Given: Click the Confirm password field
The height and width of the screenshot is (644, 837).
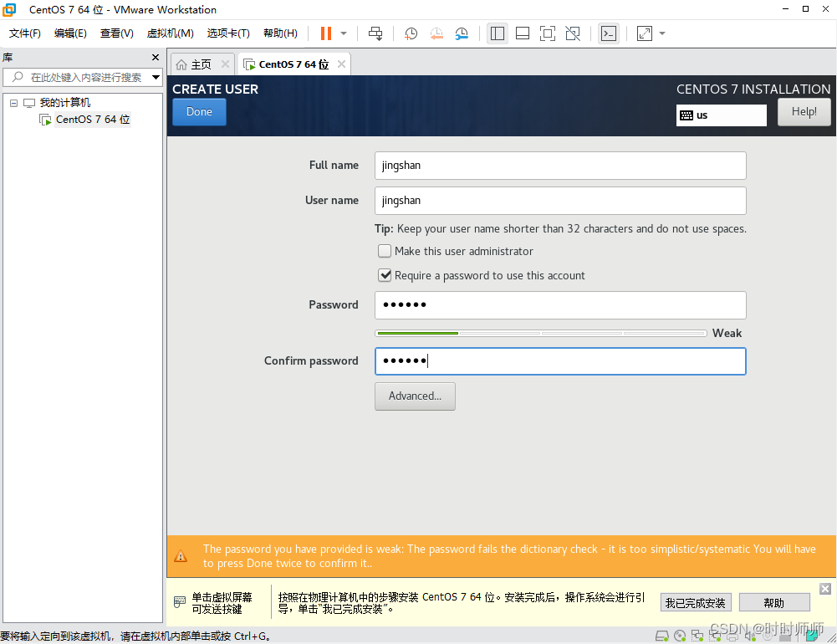Looking at the screenshot, I should 560,361.
